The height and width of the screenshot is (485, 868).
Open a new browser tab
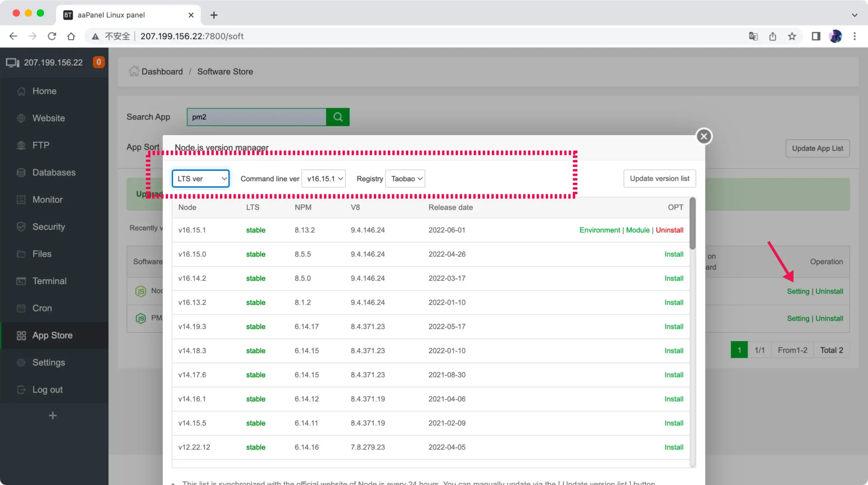tap(214, 15)
